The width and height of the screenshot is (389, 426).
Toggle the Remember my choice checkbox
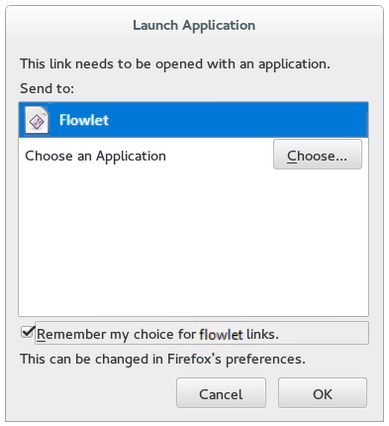pyautogui.click(x=28, y=332)
